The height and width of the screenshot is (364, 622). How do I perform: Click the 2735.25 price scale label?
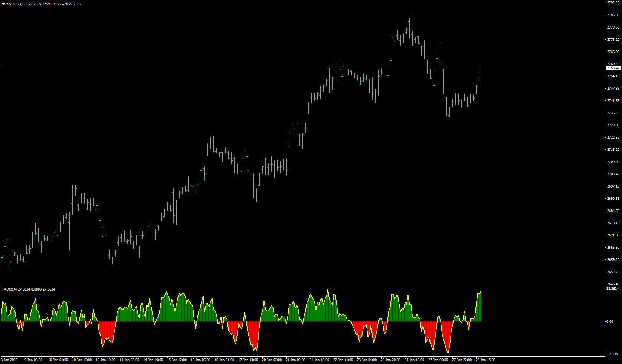(x=613, y=113)
